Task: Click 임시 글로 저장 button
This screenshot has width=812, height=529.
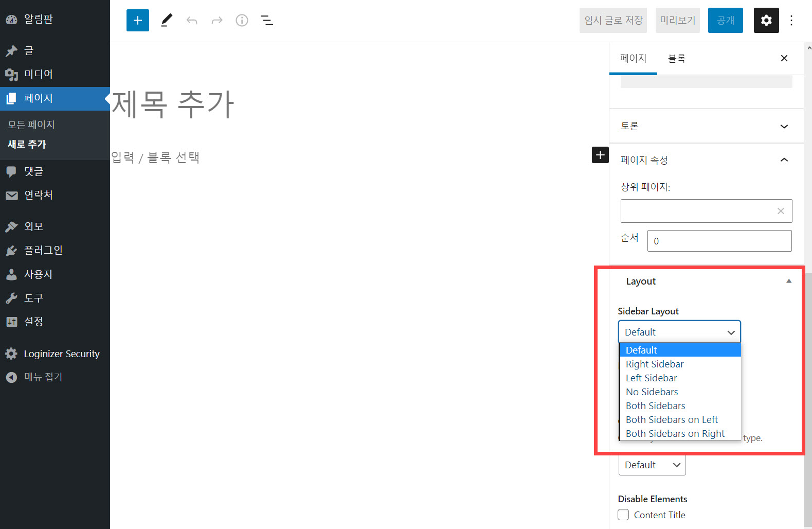Action: pyautogui.click(x=613, y=20)
